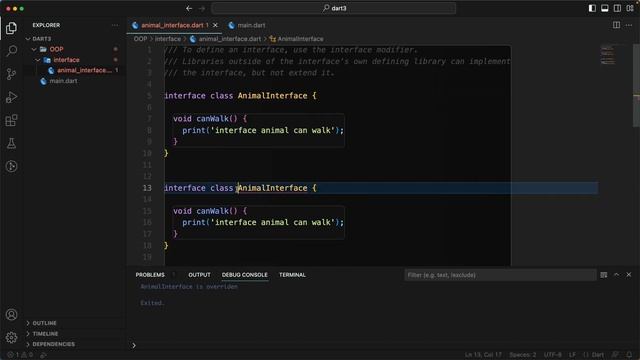Toggle the primary side bar layout icon
The height and width of the screenshot is (360, 640).
(592, 8)
